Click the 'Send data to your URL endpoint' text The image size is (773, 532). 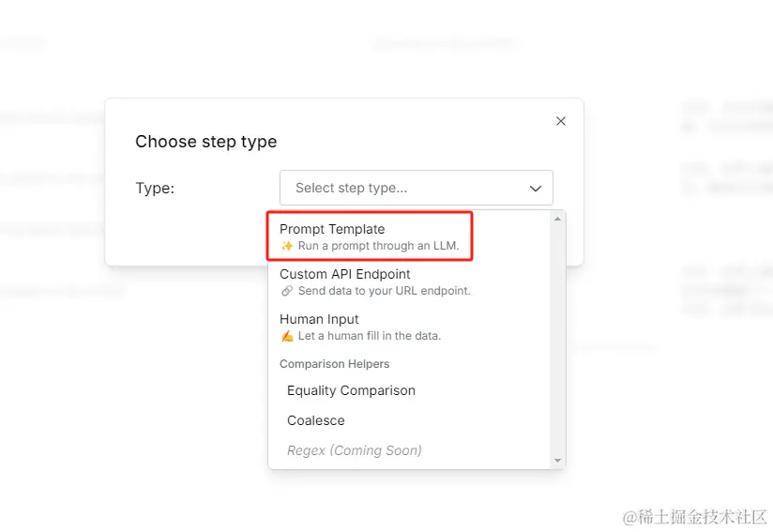pyautogui.click(x=384, y=291)
